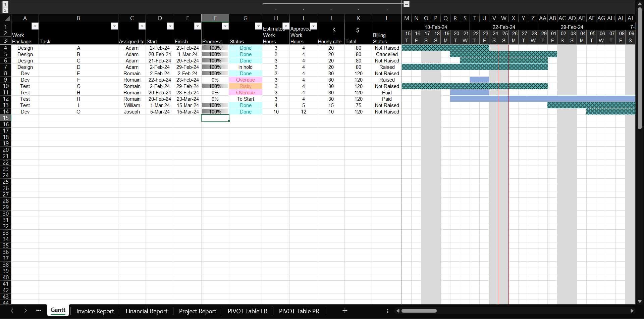Click the outline level 1 button
The image size is (644, 319).
pos(5,4)
